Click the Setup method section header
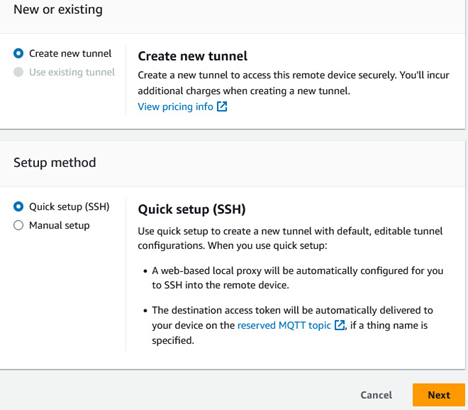 pos(55,163)
